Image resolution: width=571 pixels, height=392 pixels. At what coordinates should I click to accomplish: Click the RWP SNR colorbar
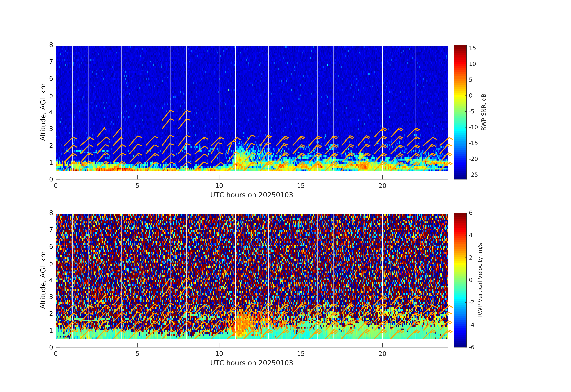pyautogui.click(x=460, y=112)
